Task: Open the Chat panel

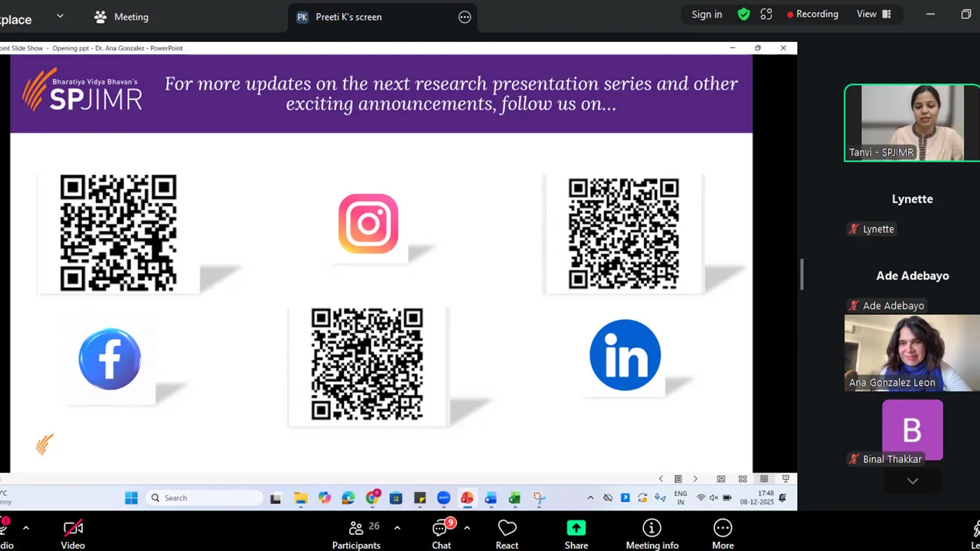Action: pyautogui.click(x=441, y=535)
